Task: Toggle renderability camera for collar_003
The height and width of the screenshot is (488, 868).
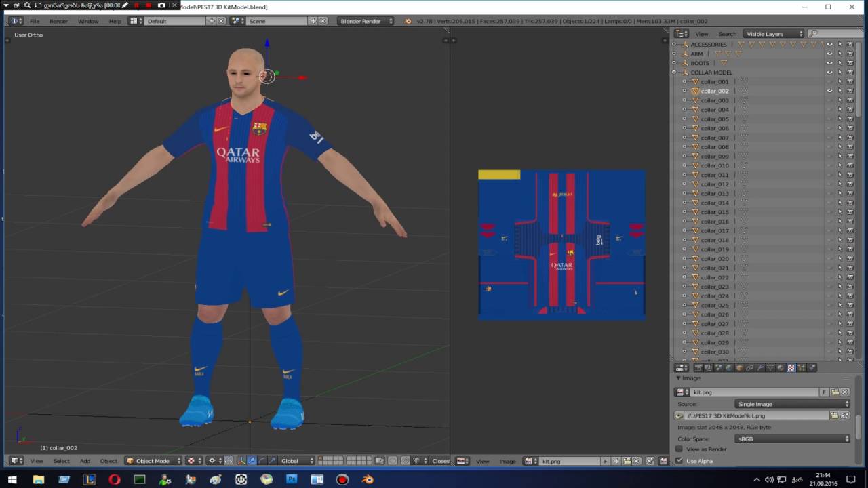Action: point(850,100)
